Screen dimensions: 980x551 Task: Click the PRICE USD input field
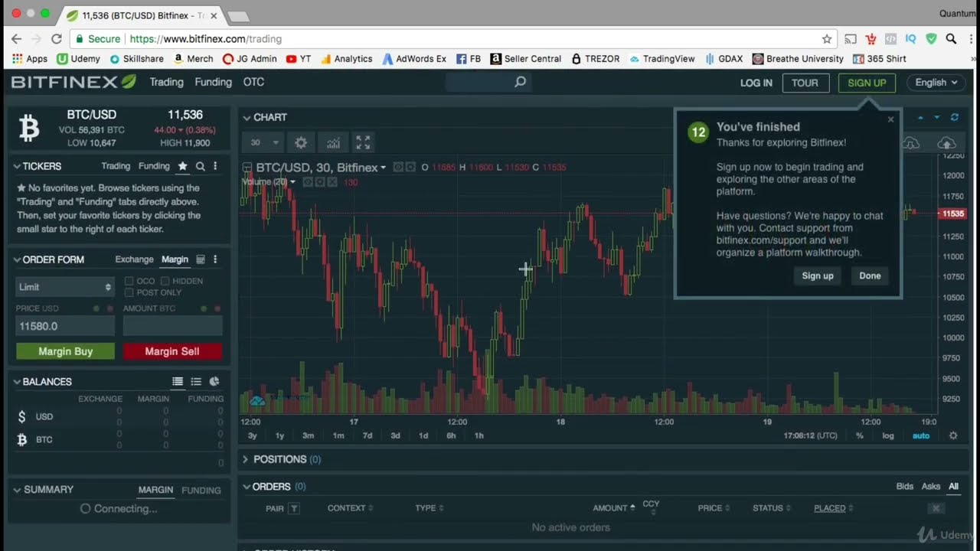click(x=65, y=326)
